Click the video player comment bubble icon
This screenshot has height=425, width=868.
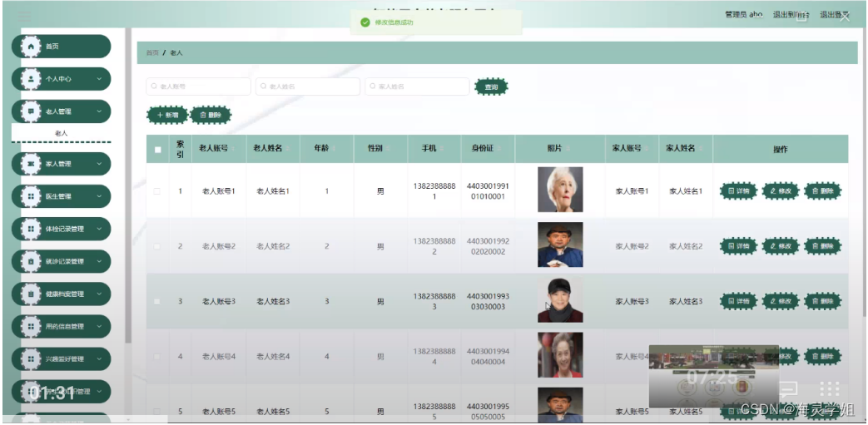(x=788, y=389)
